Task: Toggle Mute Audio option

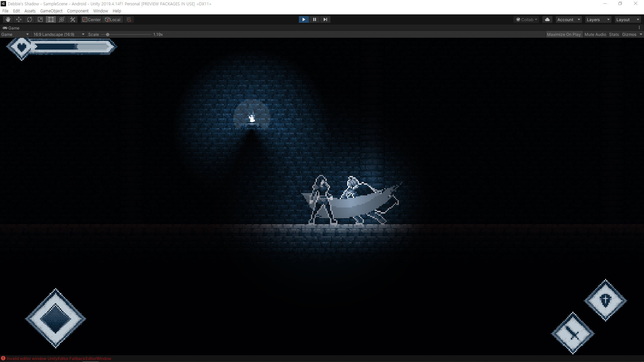Action: (595, 35)
